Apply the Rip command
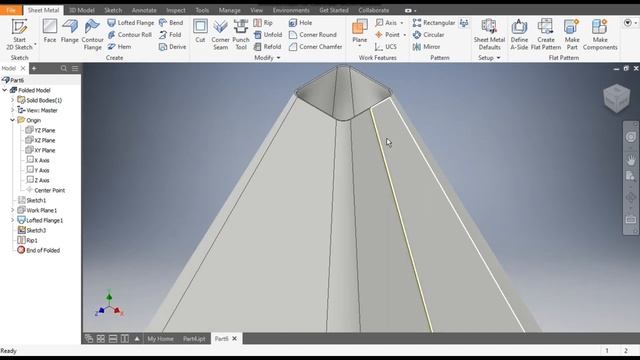Screen dimensions: 640x360 [x=263, y=23]
